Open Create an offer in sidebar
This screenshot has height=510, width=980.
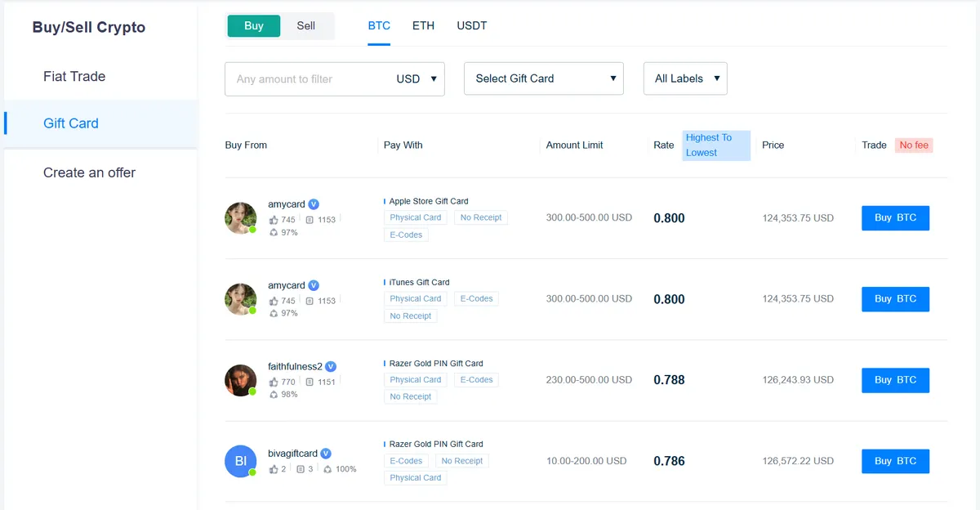click(90, 172)
